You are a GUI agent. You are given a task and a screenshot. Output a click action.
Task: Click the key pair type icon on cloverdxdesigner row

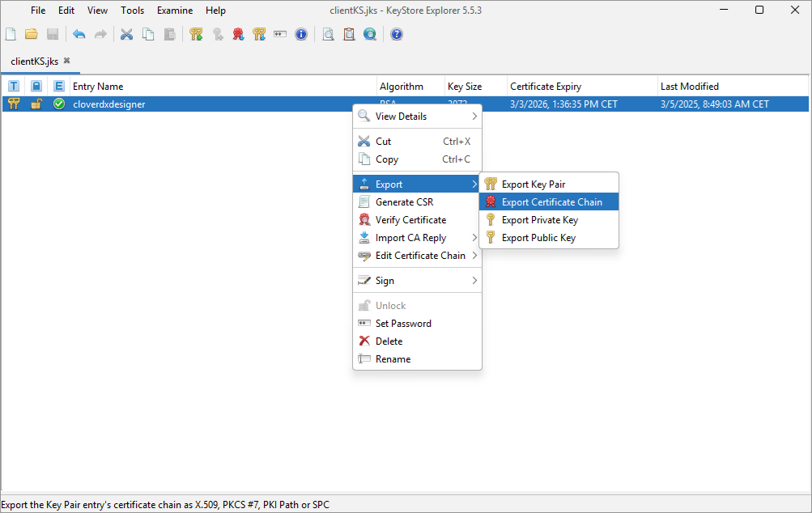tap(14, 104)
